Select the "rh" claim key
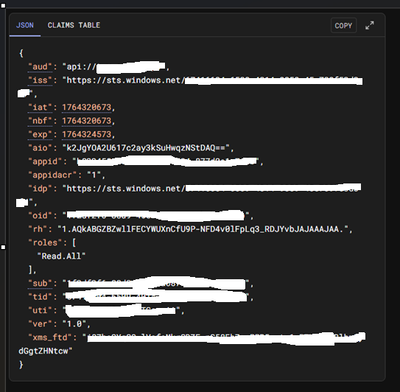400x392 pixels. click(38, 229)
